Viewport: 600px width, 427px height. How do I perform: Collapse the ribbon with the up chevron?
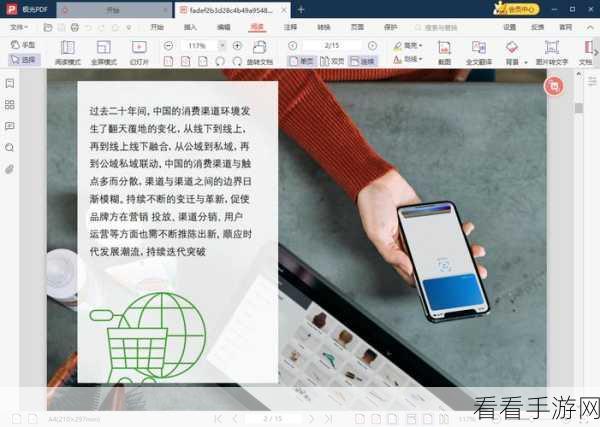click(590, 28)
